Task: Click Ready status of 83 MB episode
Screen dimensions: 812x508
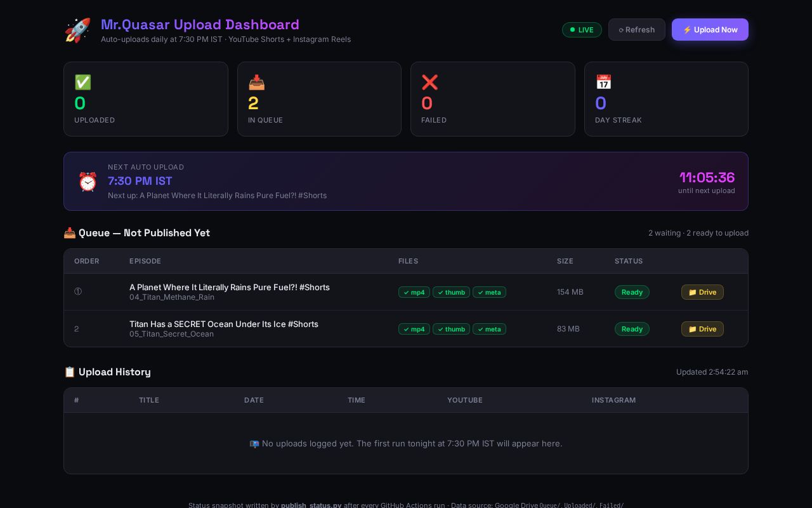Action: (x=632, y=329)
